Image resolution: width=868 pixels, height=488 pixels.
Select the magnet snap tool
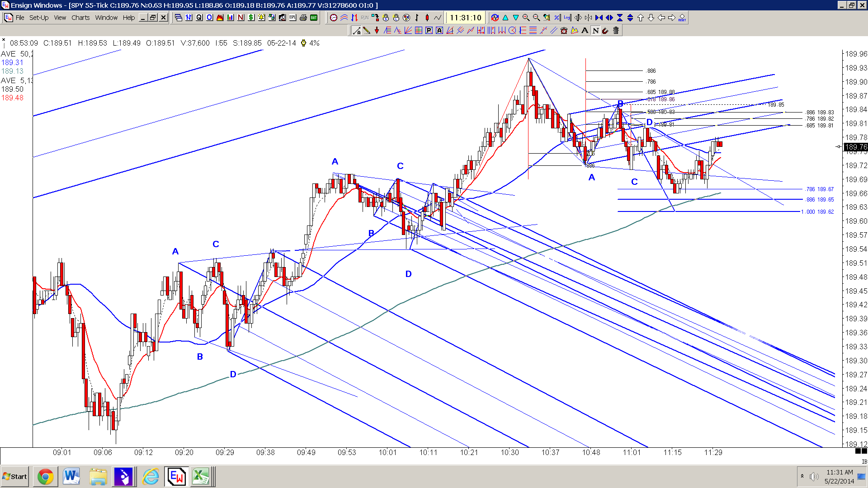(605, 30)
